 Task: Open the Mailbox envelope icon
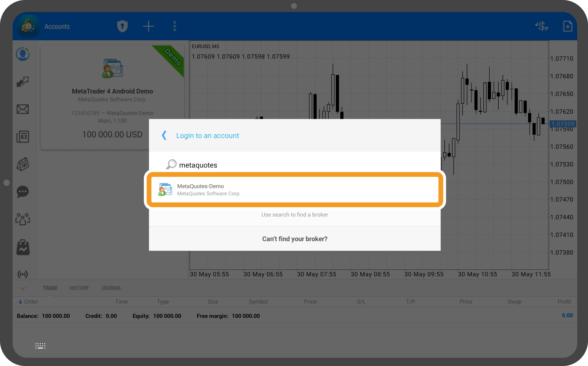coord(23,109)
